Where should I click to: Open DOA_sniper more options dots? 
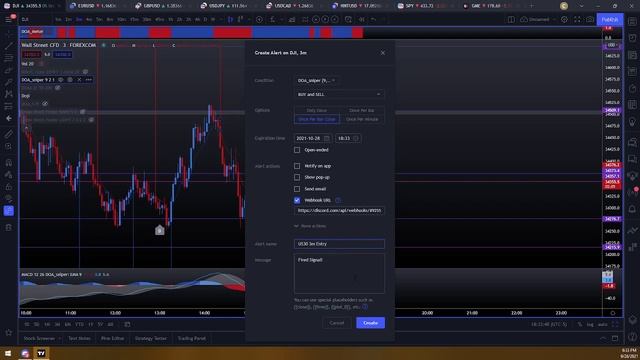89,80
